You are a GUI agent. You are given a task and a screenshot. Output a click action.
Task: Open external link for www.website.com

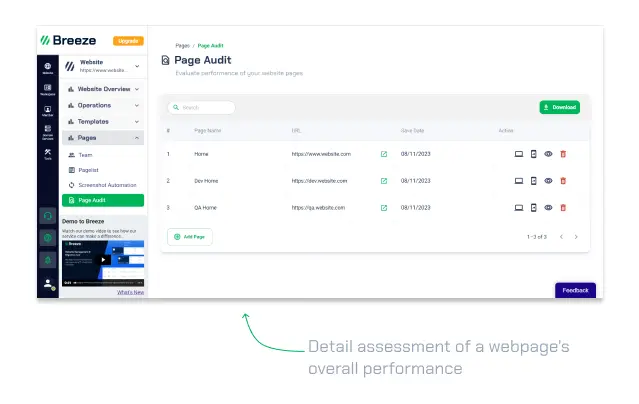[383, 154]
